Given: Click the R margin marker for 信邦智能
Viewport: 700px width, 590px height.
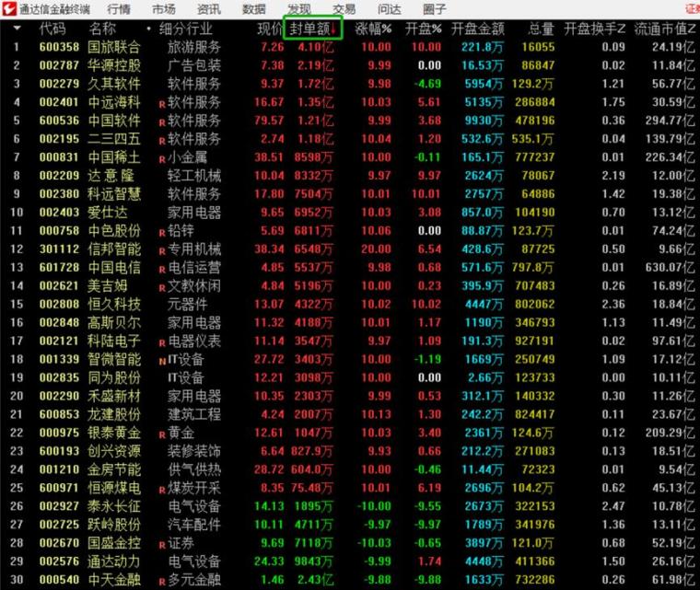Looking at the screenshot, I should [162, 251].
